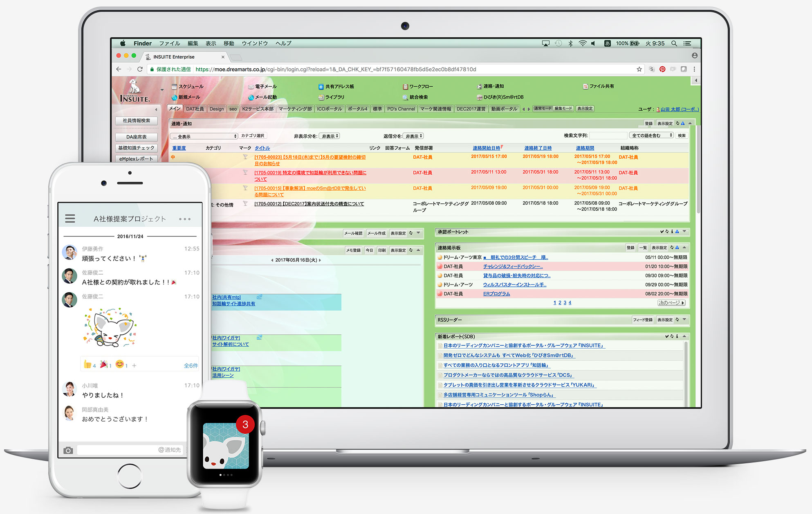The height and width of the screenshot is (514, 812).
Task: Open ライブラリ in the portal menu
Action: pyautogui.click(x=332, y=97)
